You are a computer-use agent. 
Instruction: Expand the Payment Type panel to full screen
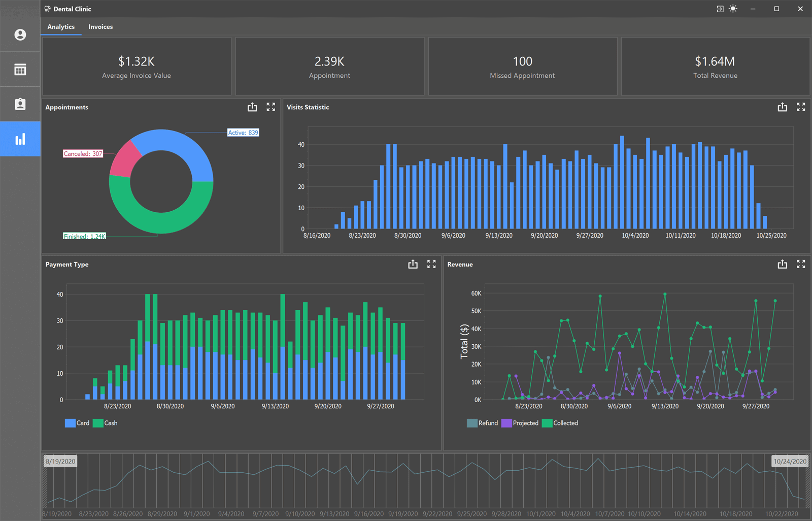431,264
